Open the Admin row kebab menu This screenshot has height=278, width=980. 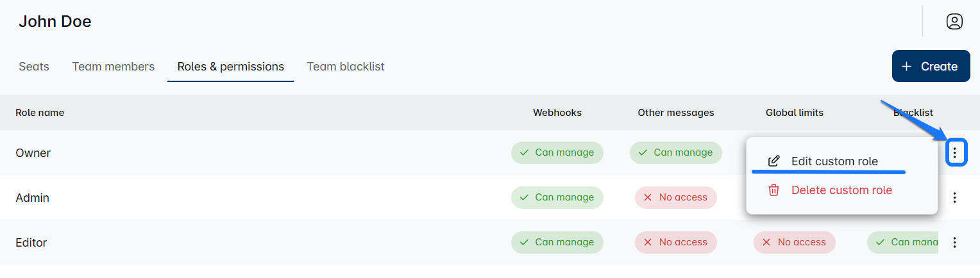(955, 197)
